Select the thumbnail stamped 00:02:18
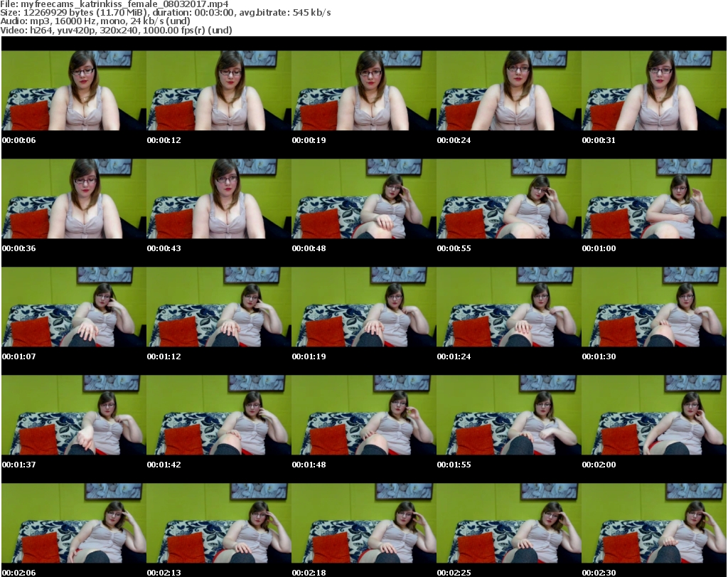Image resolution: width=728 pixels, height=577 pixels. pyautogui.click(x=363, y=524)
